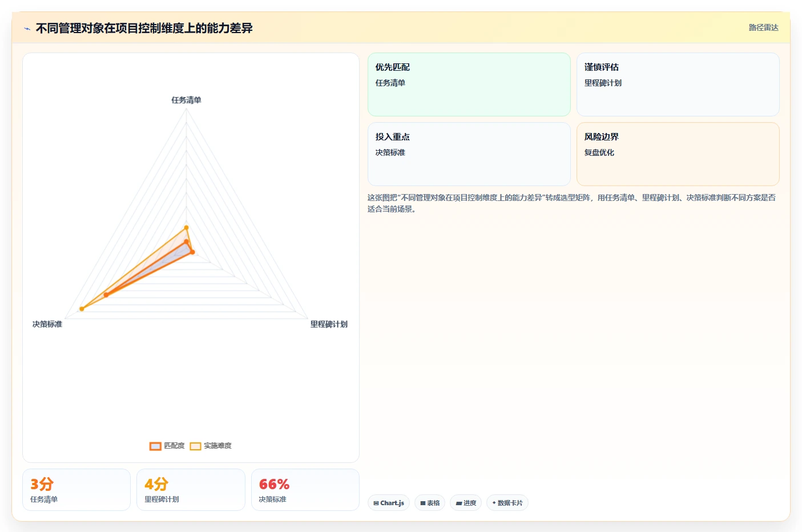Click the chart title 不同管理对象在项目控制维度上的能力差异
Screen dimensions: 802x532
(x=144, y=28)
